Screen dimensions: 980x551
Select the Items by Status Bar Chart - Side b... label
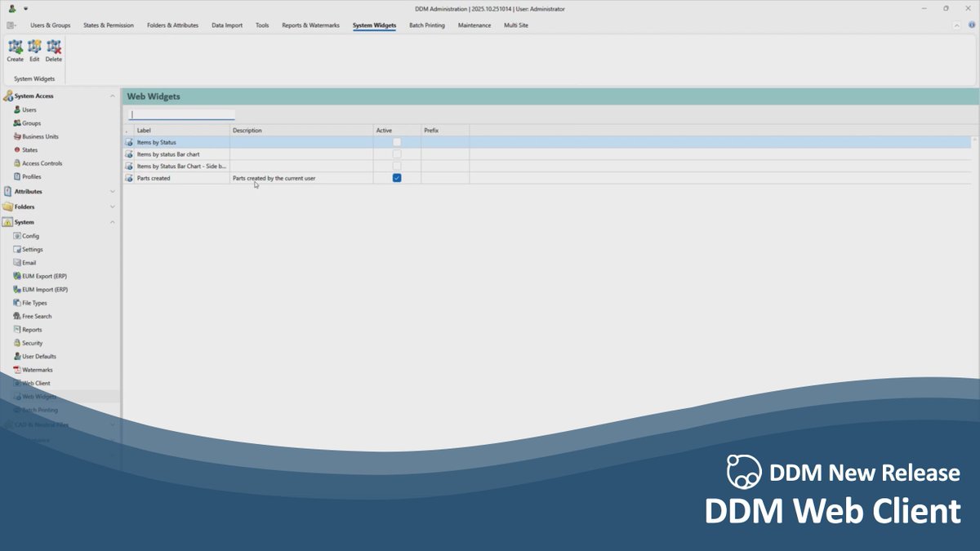182,166
